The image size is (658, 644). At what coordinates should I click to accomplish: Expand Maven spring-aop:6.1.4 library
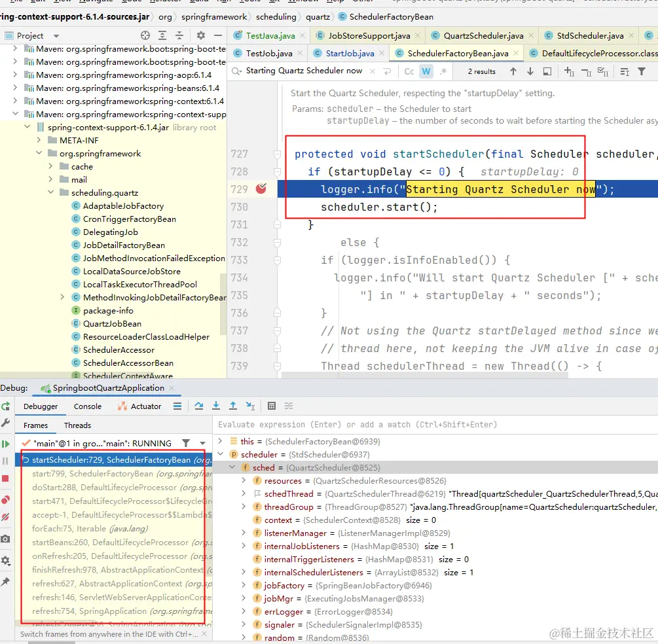[x=15, y=75]
